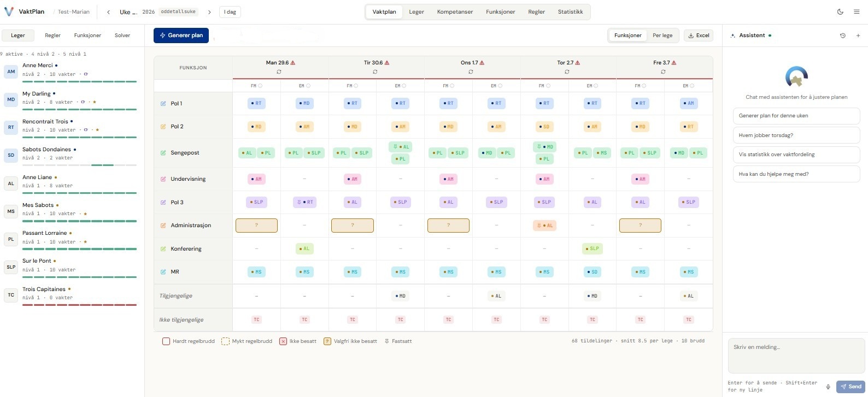Click info circle next to Monday FM
The height and width of the screenshot is (397, 868).
coord(260,86)
